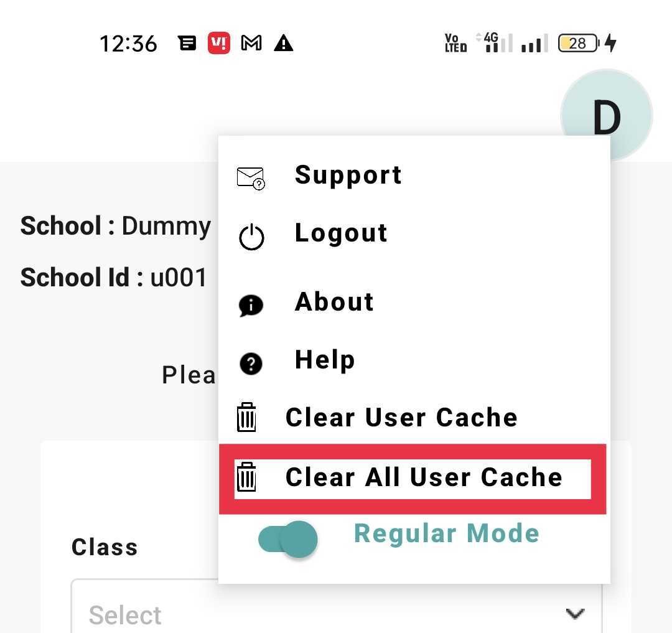Select Support from the menu

point(348,175)
